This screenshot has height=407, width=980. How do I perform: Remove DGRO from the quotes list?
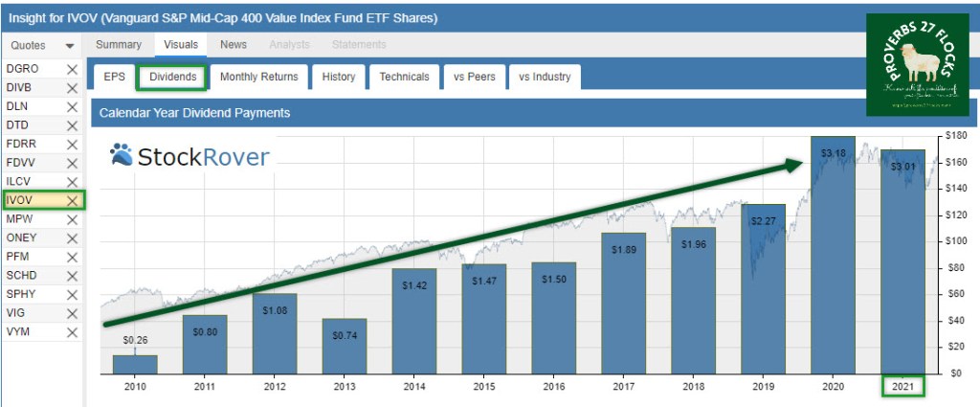click(x=72, y=69)
